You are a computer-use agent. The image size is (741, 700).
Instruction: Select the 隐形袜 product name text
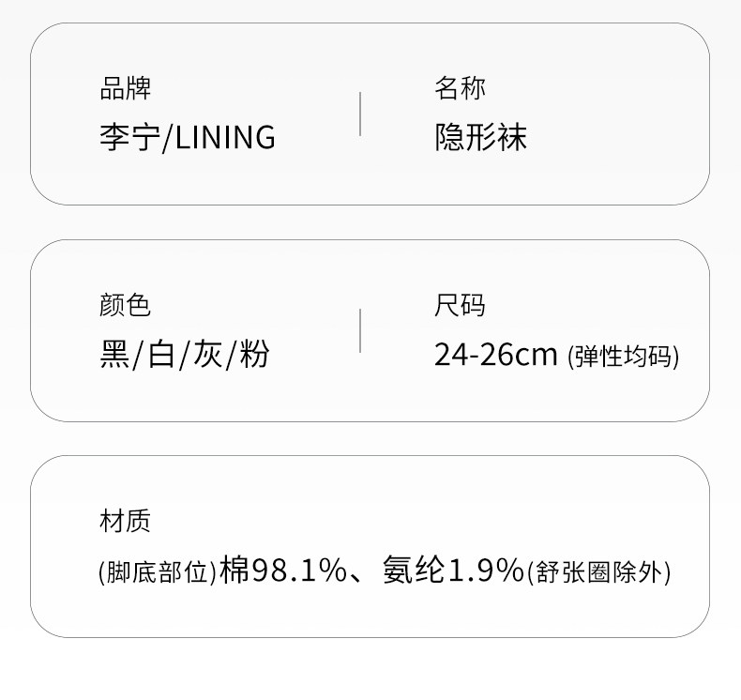click(x=480, y=137)
